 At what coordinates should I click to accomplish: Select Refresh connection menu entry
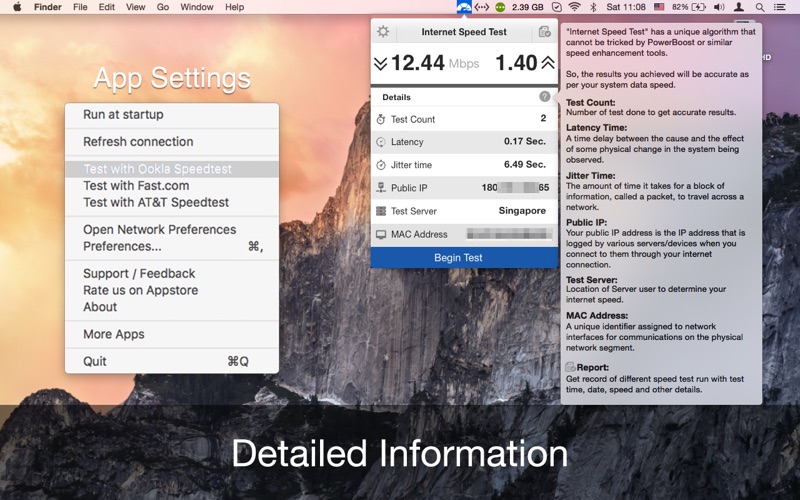[x=138, y=142]
